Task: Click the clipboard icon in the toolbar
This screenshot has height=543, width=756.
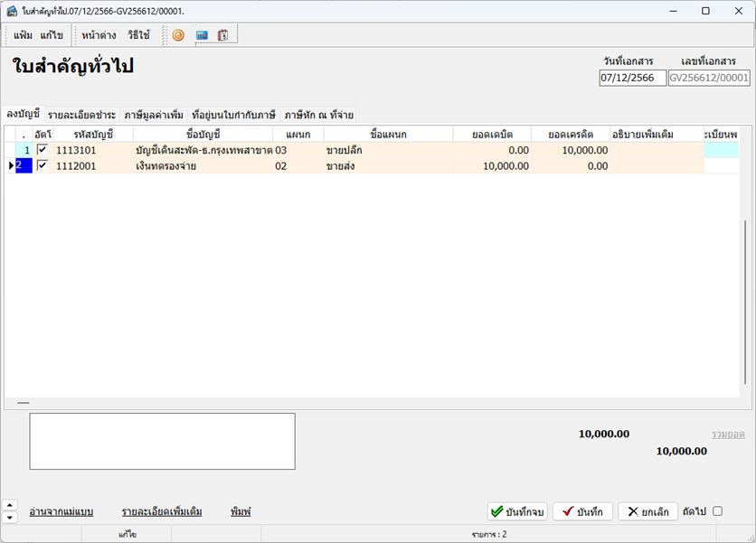Action: pyautogui.click(x=222, y=35)
